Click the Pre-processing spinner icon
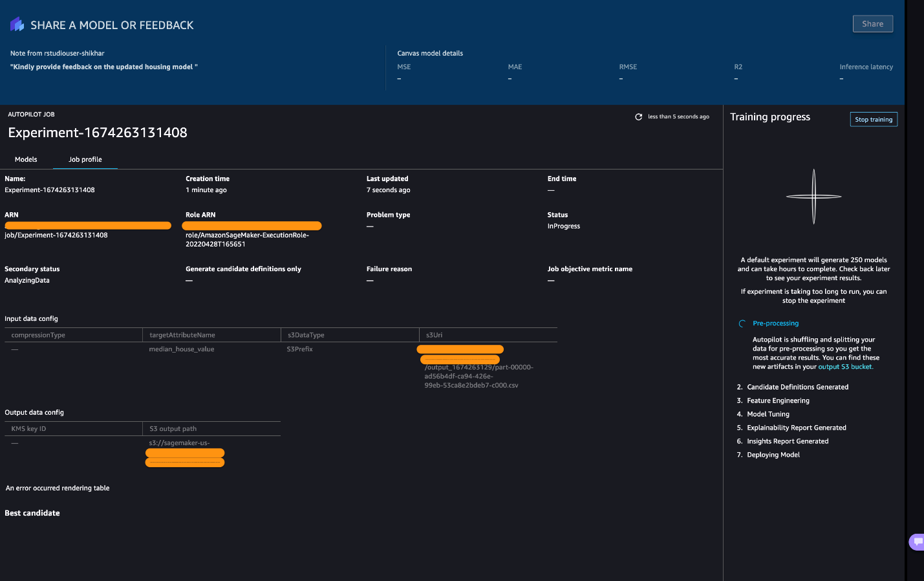924x581 pixels. (x=742, y=323)
